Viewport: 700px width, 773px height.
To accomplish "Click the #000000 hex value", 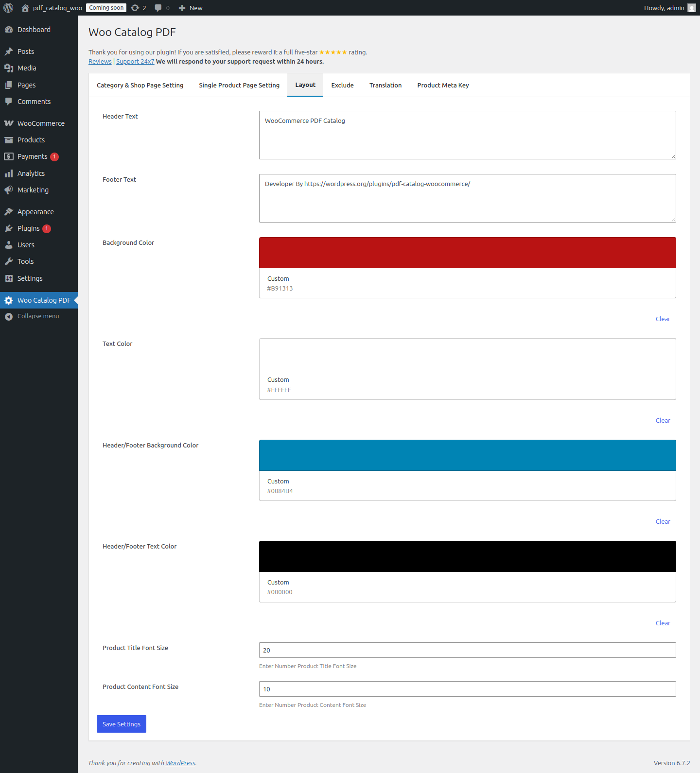I will point(280,592).
